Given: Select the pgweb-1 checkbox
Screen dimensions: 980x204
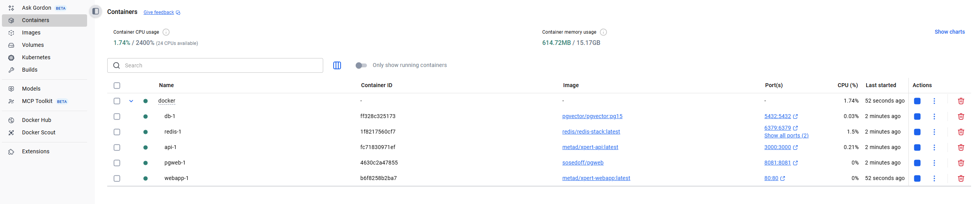Looking at the screenshot, I should [117, 163].
